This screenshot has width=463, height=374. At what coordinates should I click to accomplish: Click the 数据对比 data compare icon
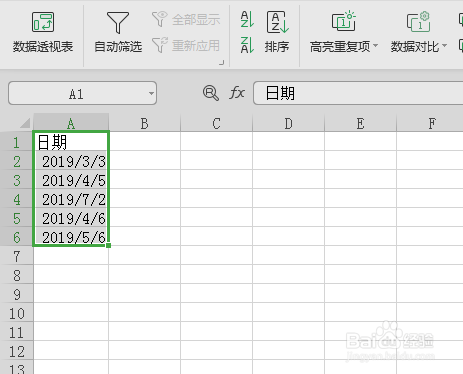coord(418,21)
